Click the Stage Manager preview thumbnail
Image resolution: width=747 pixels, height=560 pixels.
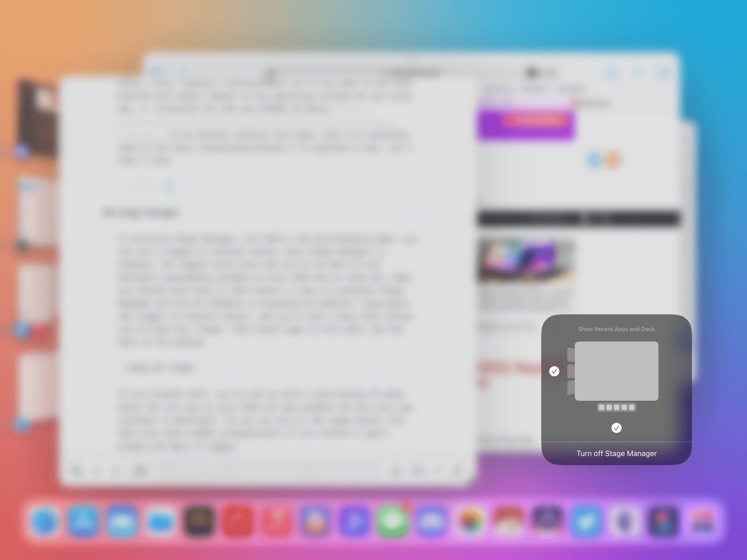(616, 371)
